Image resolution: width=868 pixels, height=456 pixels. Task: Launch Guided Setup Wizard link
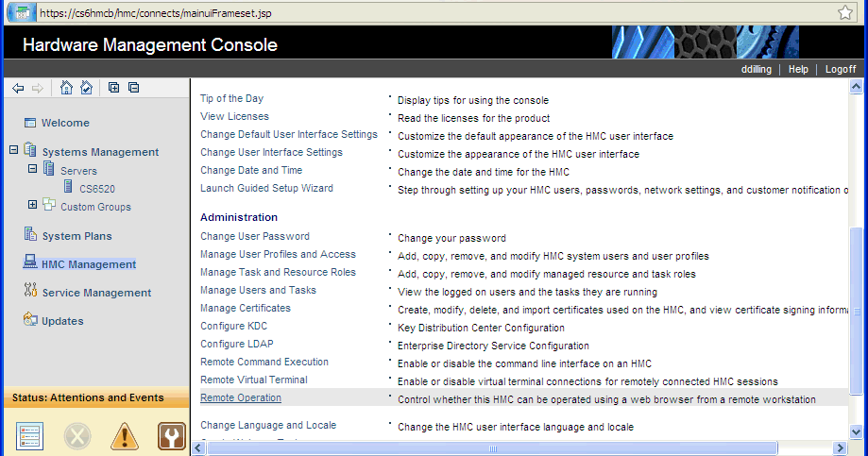[x=266, y=188]
